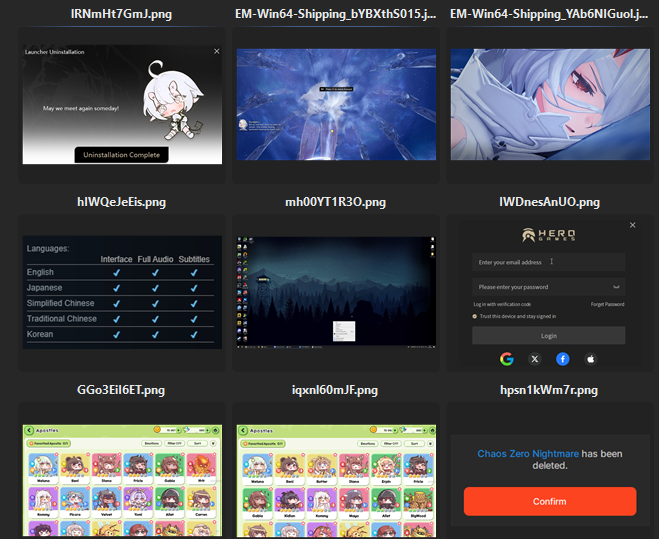Toggle password visibility eye icon

tap(616, 287)
